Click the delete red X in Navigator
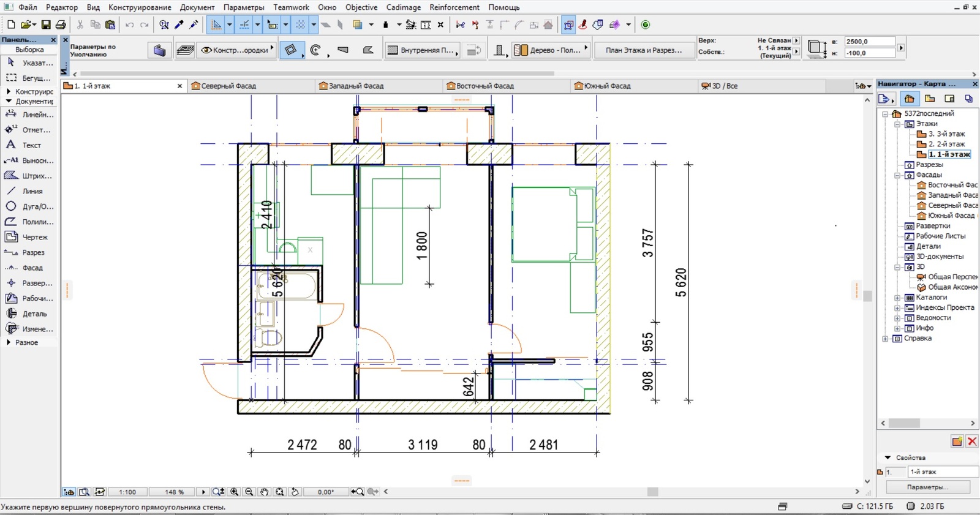The height and width of the screenshot is (515, 980). pos(971,442)
